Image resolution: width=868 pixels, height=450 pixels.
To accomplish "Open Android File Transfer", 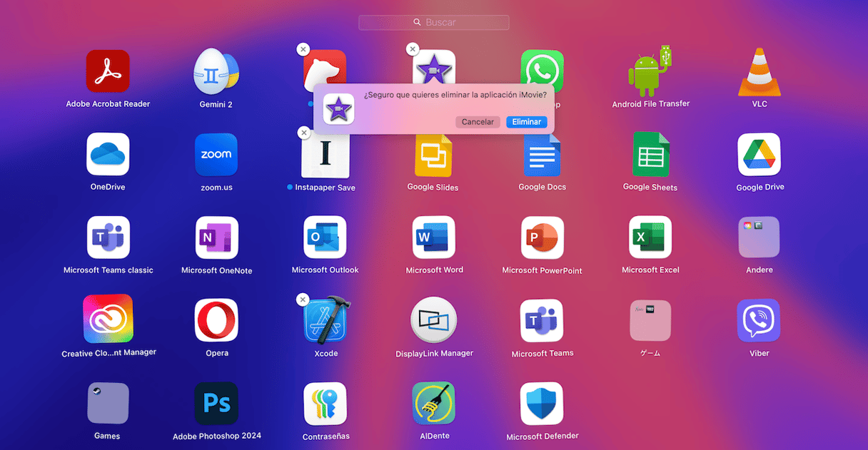I will [650, 71].
